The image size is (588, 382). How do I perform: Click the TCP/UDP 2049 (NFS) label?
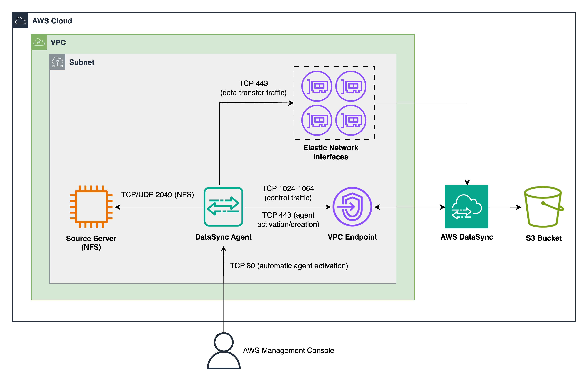[157, 195]
